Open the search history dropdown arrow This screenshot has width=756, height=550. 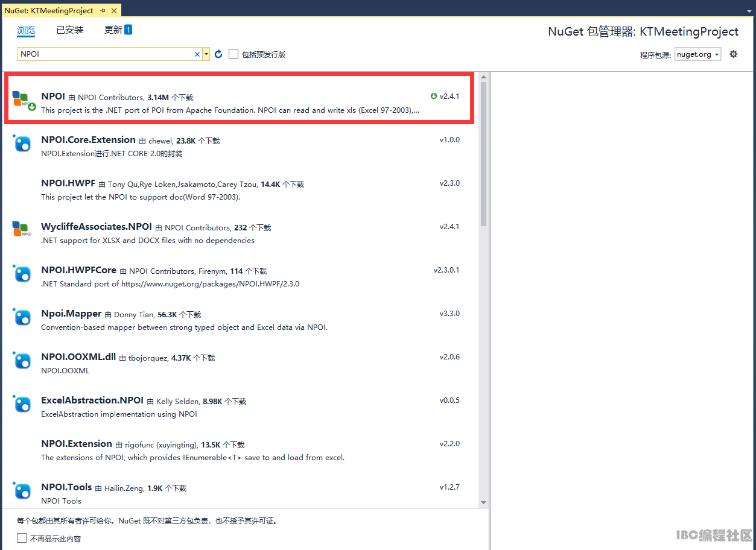[206, 54]
